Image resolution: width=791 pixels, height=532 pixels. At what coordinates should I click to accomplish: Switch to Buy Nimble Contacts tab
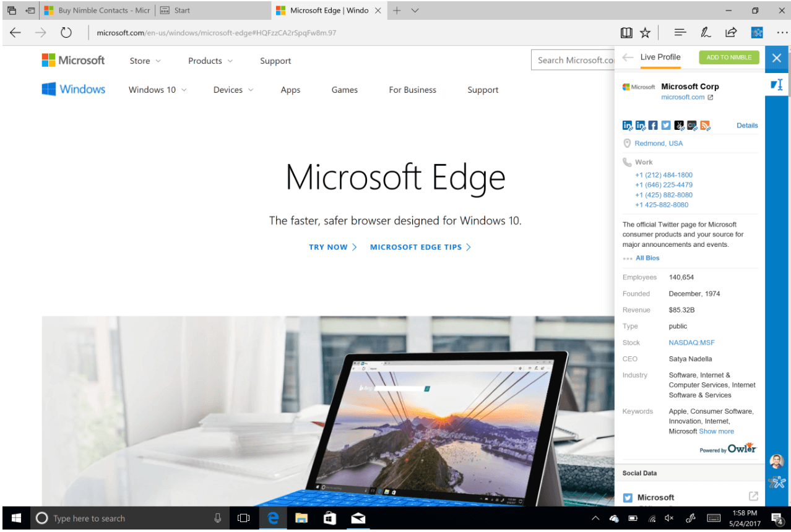pyautogui.click(x=97, y=11)
